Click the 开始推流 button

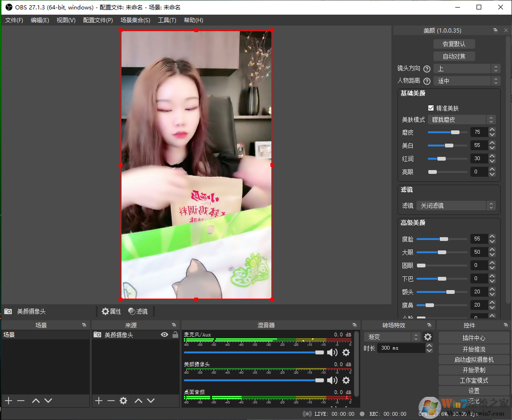(x=474, y=349)
